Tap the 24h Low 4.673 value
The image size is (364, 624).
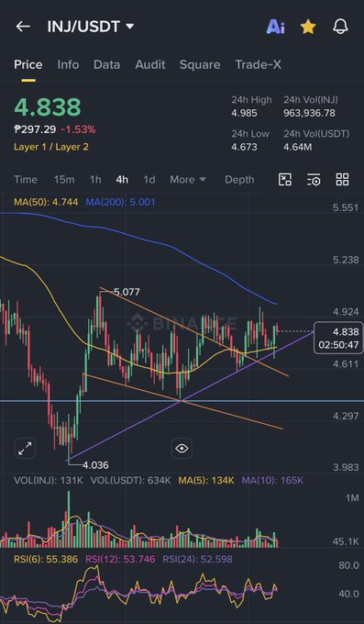[x=244, y=147]
